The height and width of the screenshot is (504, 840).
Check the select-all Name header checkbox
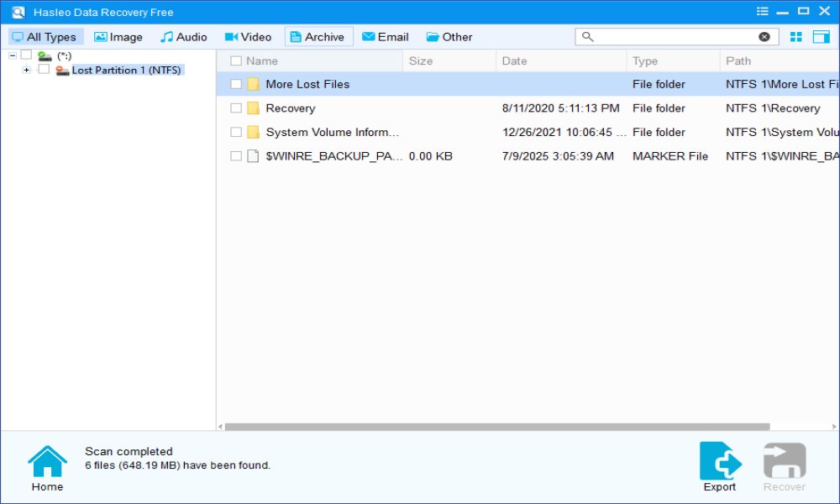236,61
